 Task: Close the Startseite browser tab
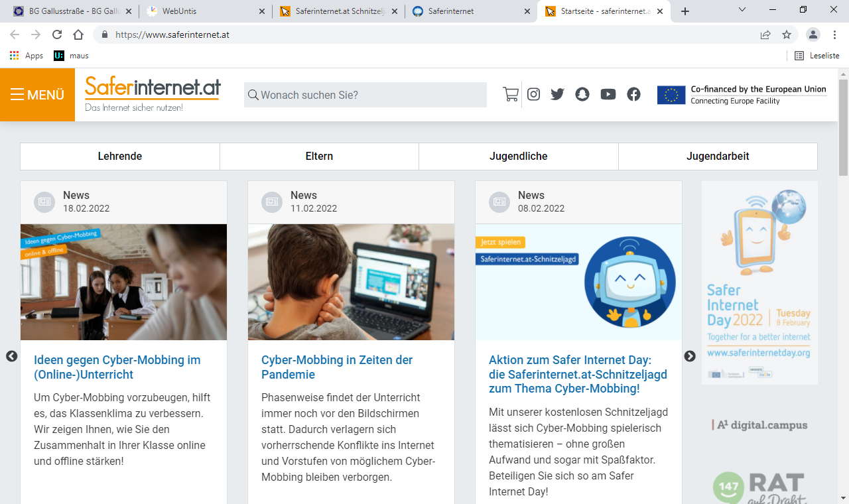point(661,11)
